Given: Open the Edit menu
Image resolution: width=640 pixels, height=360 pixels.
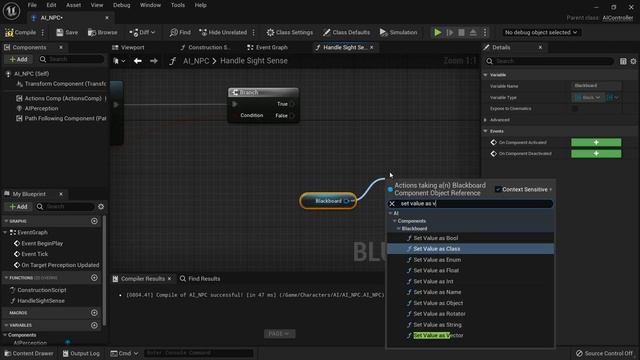Looking at the screenshot, I should point(51,5).
